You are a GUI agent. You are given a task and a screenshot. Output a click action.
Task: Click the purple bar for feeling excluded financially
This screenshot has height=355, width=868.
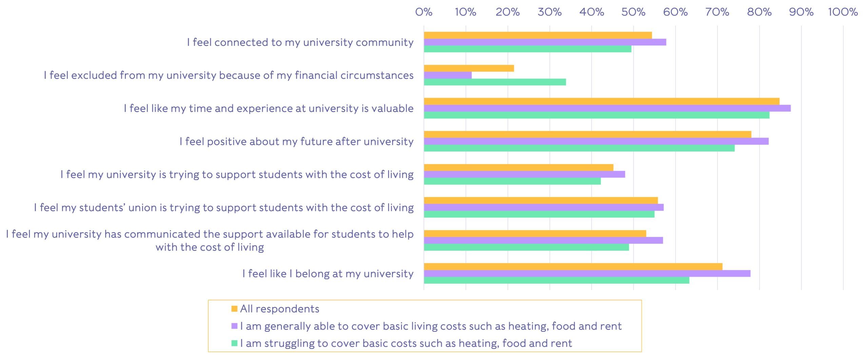click(x=448, y=75)
